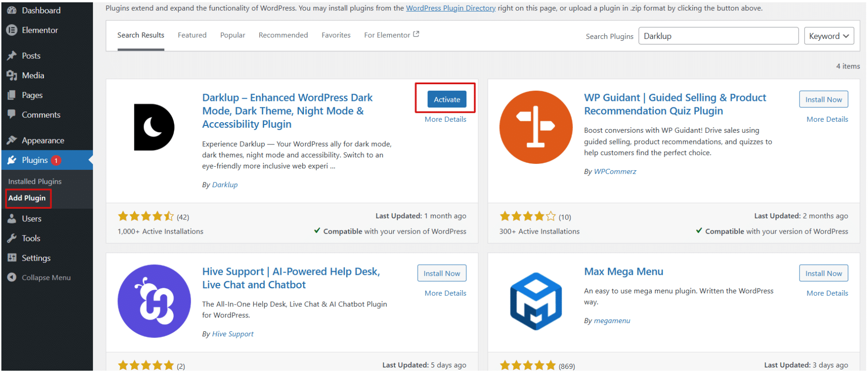Open the WordPress Plugin Directory link
Image resolution: width=868 pixels, height=373 pixels.
point(451,8)
